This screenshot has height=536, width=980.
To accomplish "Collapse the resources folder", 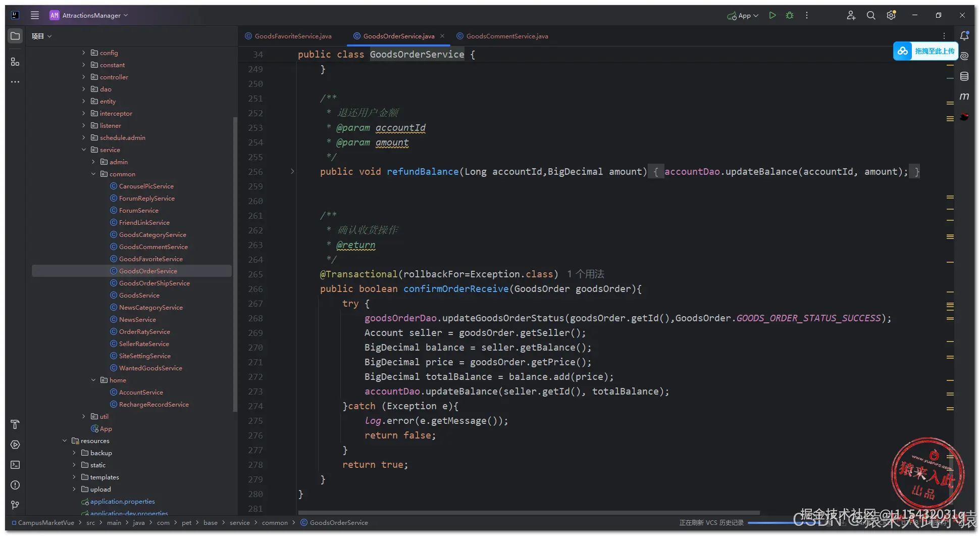I will coord(65,441).
